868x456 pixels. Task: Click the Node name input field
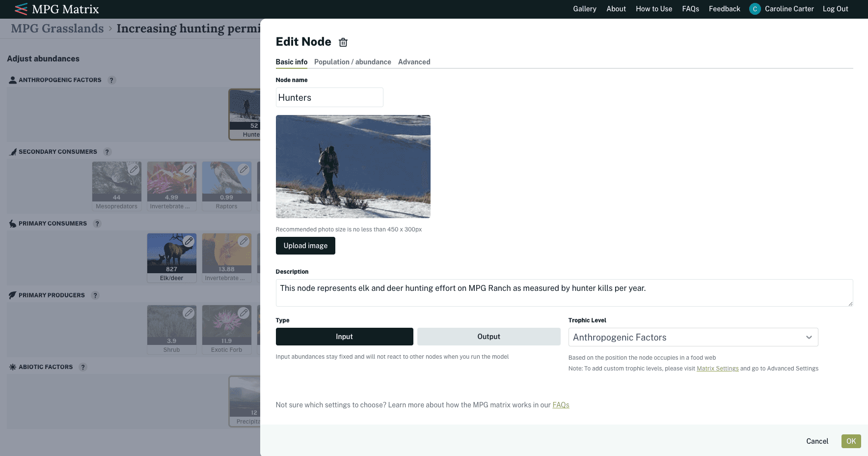tap(329, 97)
